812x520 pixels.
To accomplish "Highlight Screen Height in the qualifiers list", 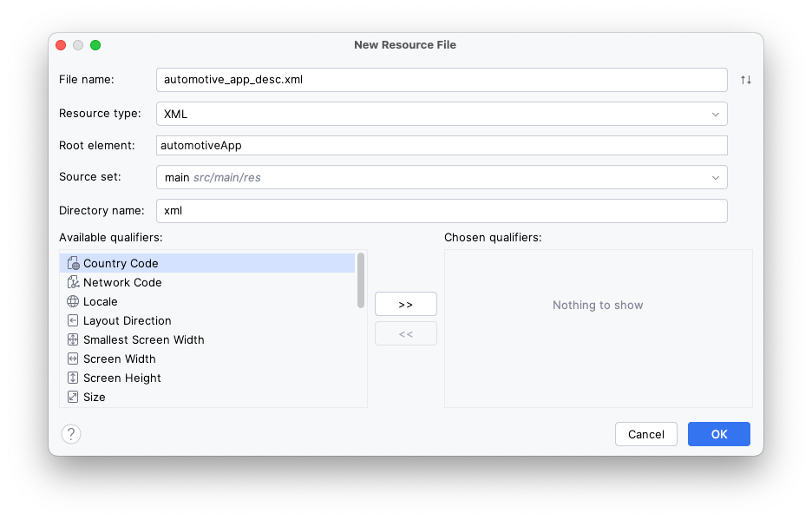I will click(x=121, y=378).
